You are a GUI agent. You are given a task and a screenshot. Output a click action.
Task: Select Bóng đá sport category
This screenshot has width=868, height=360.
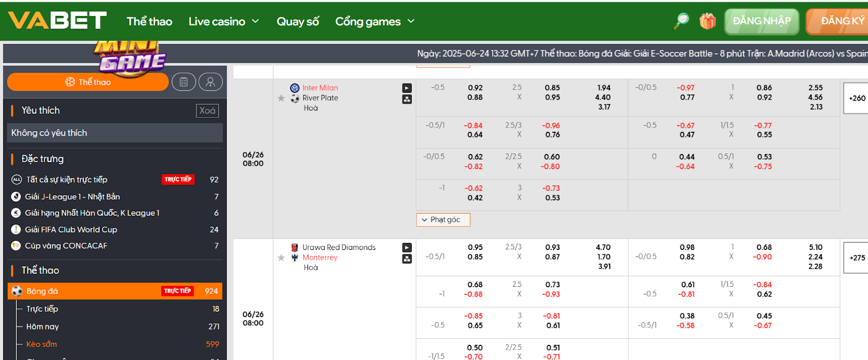115,291
